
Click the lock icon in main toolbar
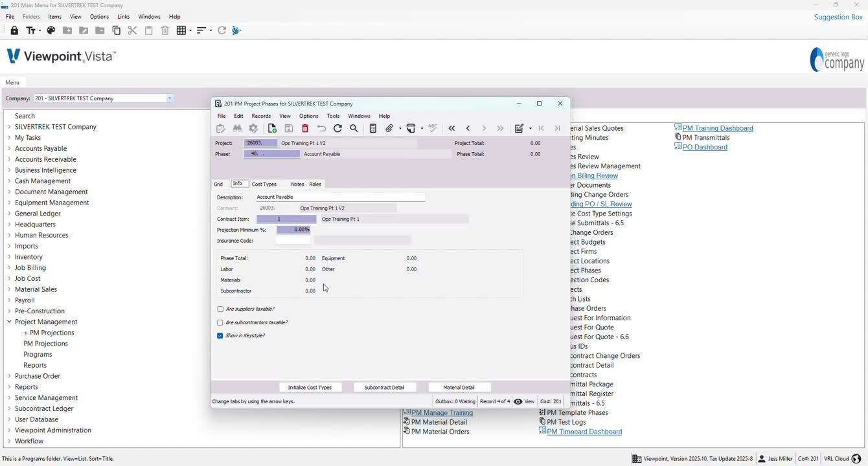tap(14, 30)
